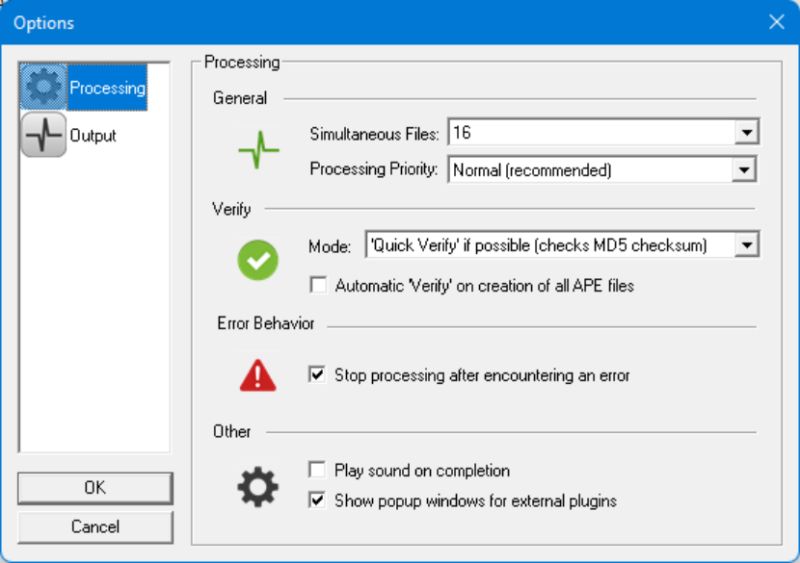
Task: Uncheck Show popup windows for external plugins
Action: pos(318,500)
